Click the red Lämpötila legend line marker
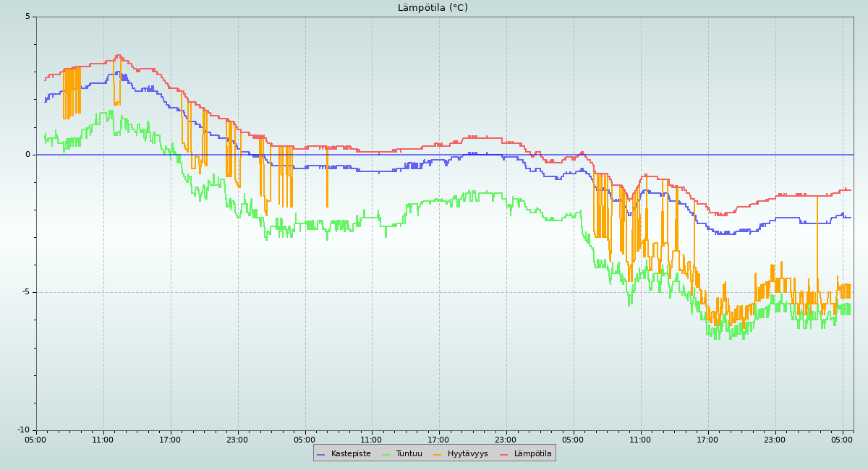868x470 pixels. 504,454
